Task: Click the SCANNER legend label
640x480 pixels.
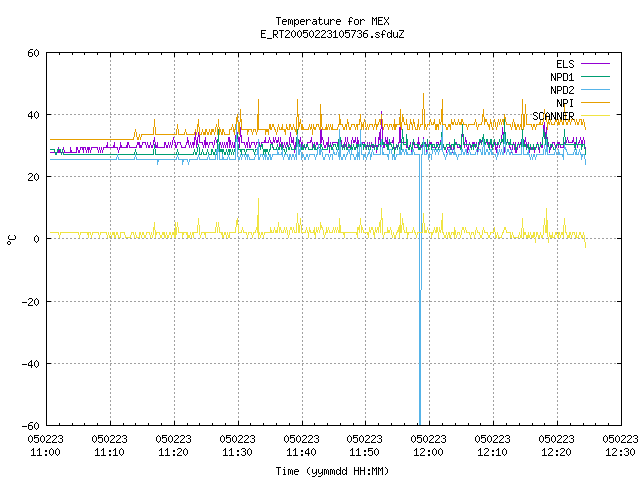Action: 553,116
